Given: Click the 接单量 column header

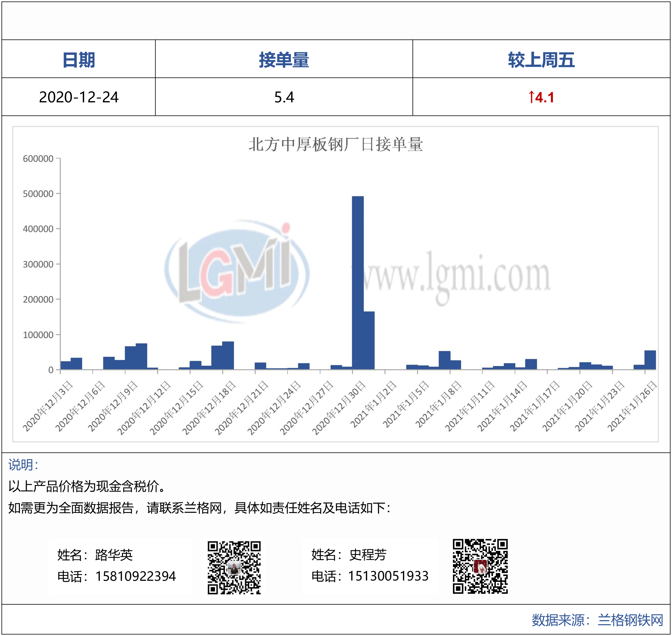Looking at the screenshot, I should 284,60.
